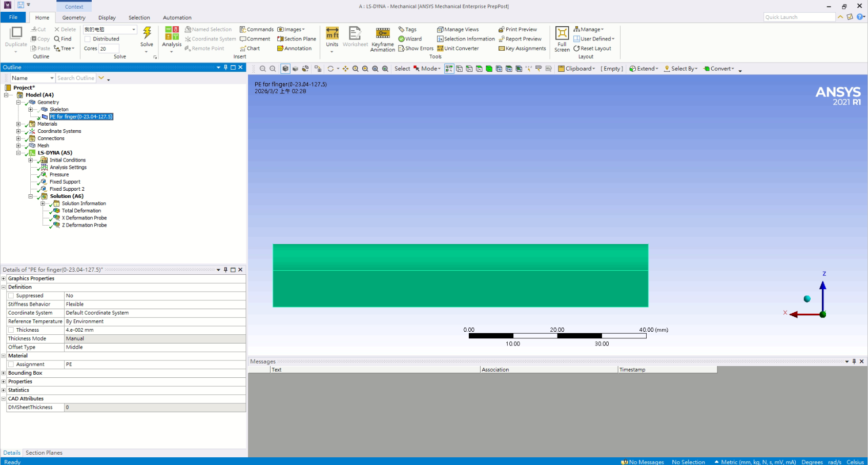Open the Analysis icon in ribbon

[x=172, y=34]
